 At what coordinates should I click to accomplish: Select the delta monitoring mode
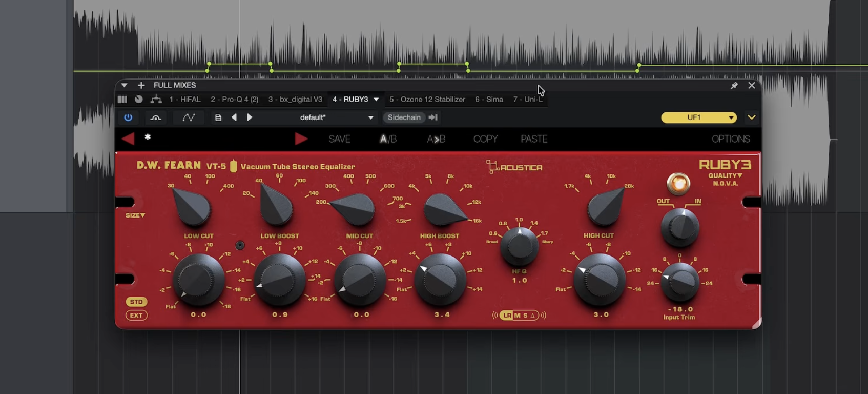pos(532,315)
